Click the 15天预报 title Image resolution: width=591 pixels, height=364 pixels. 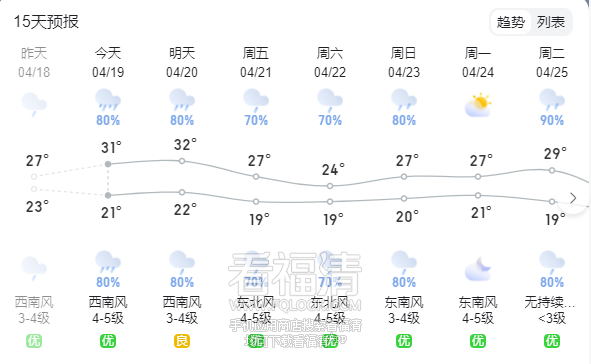pyautogui.click(x=46, y=21)
